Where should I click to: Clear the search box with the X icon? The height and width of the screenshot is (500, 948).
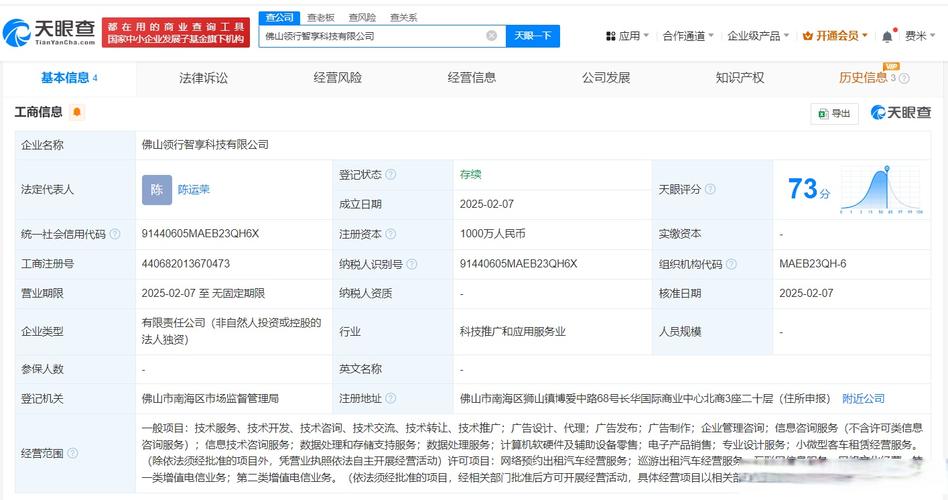click(x=492, y=36)
